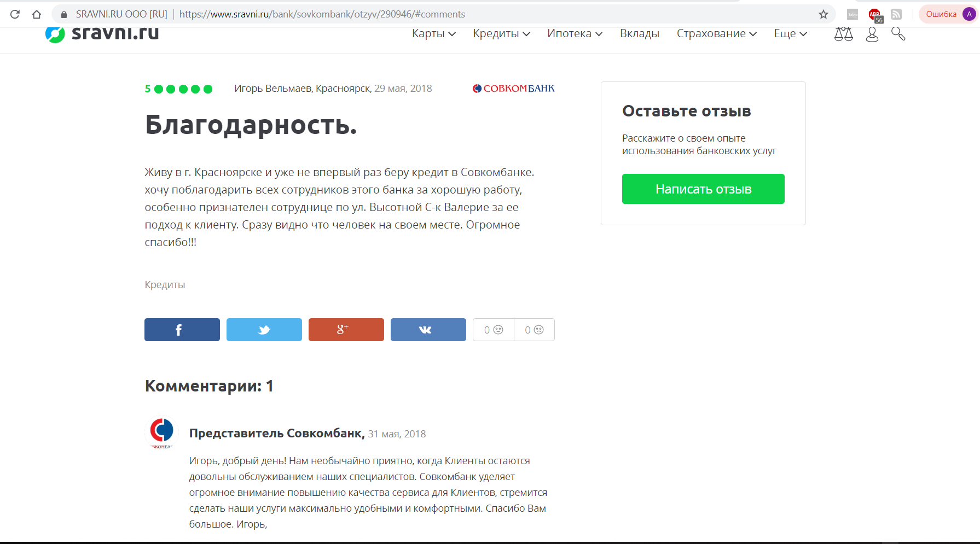980x544 pixels.
Task: Share review on Twitter
Action: point(264,330)
